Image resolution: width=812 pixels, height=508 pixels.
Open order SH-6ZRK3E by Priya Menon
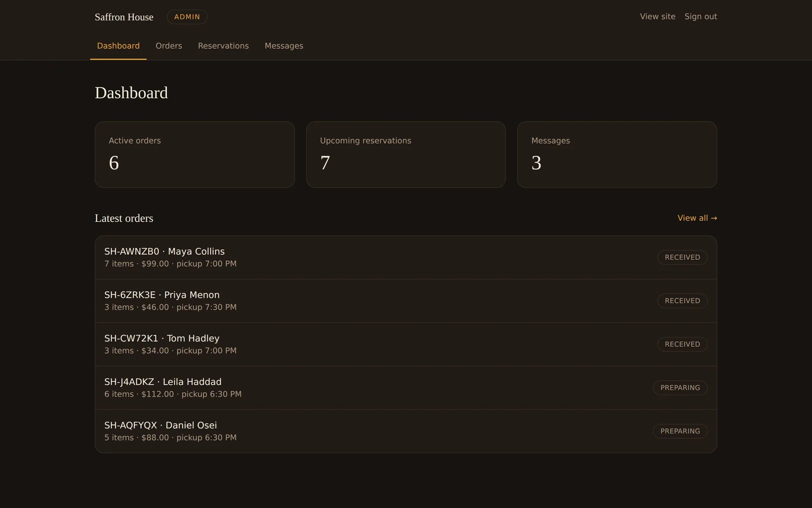406,301
